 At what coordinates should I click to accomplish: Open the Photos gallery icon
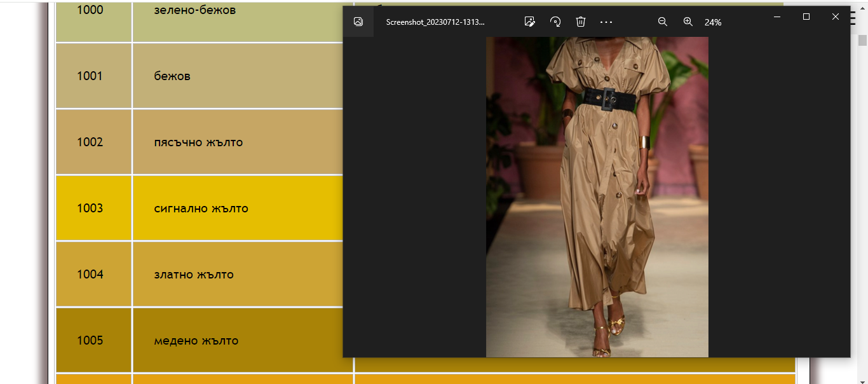pos(358,22)
